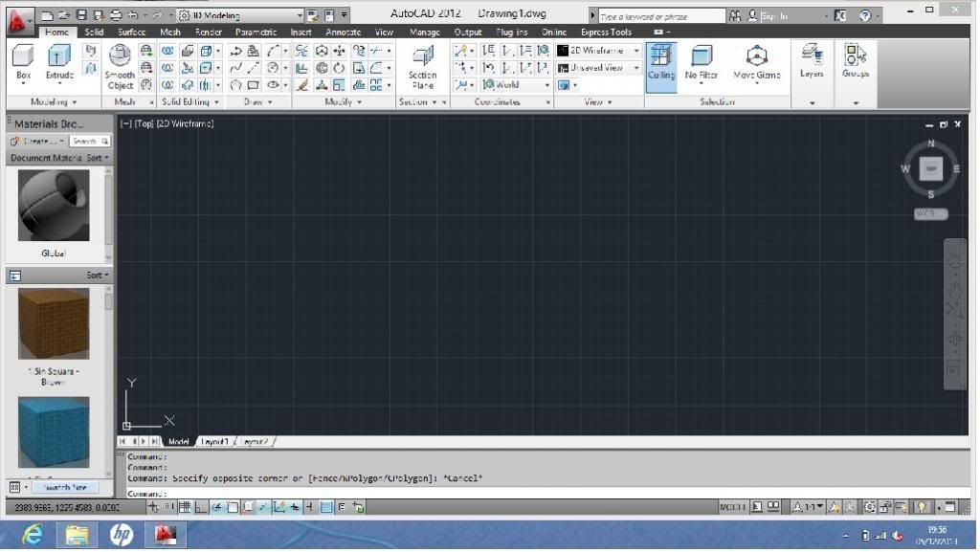This screenshot has height=552, width=980.
Task: Click Save in Quick Access toolbar
Action: click(x=81, y=15)
